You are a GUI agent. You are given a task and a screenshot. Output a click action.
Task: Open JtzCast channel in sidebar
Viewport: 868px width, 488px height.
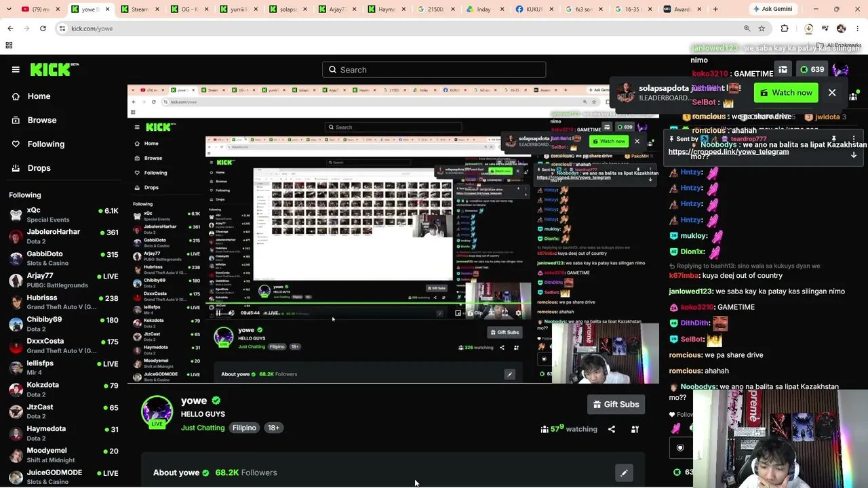pyautogui.click(x=64, y=411)
